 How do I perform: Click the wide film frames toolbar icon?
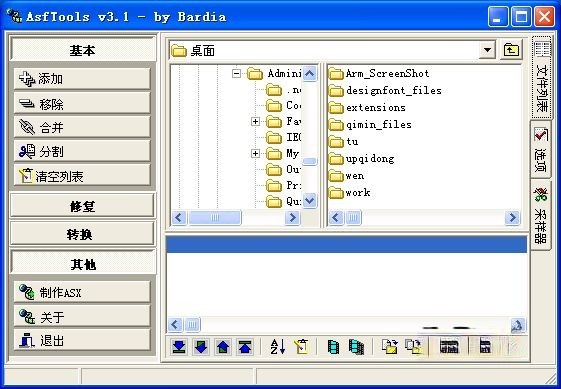(449, 346)
